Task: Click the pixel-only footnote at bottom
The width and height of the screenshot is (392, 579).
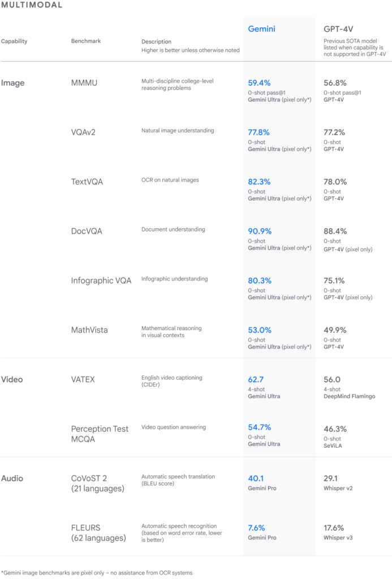Action: 97,573
